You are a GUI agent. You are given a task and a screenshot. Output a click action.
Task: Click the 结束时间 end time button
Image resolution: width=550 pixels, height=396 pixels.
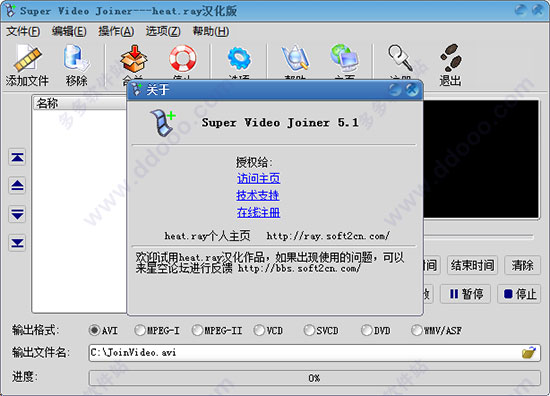coord(472,265)
